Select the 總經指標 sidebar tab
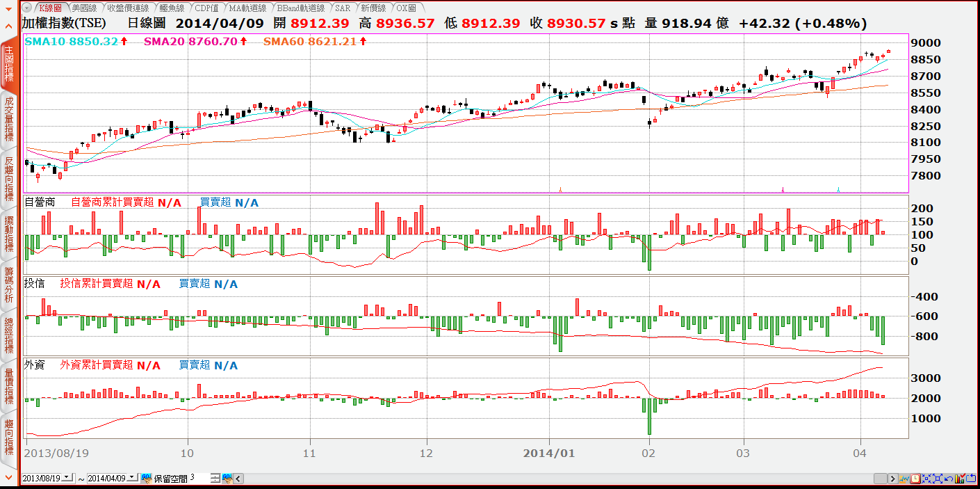 coord(9,336)
